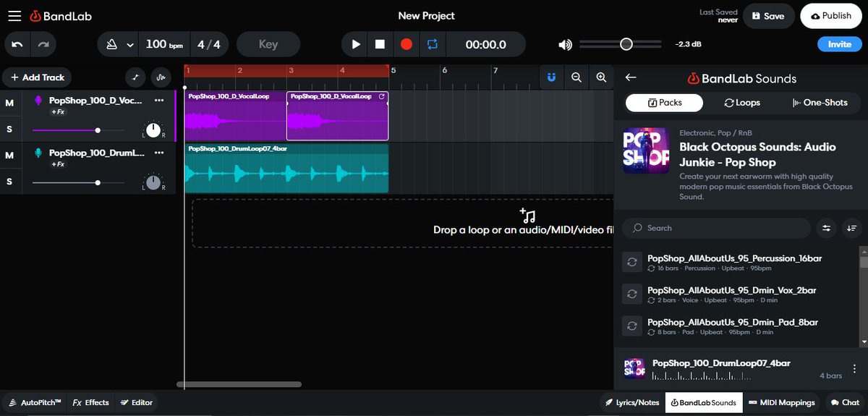Viewport: 868px width, 416px height.
Task: Stop playback
Action: point(380,44)
